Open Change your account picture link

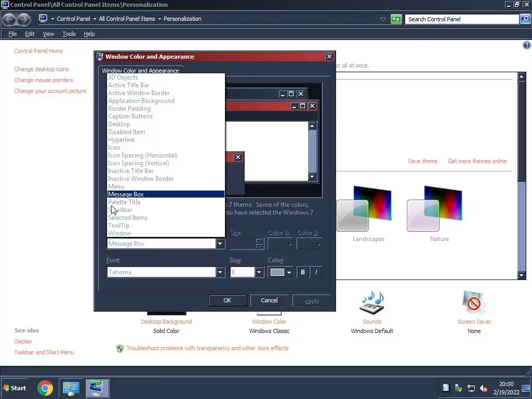(50, 91)
